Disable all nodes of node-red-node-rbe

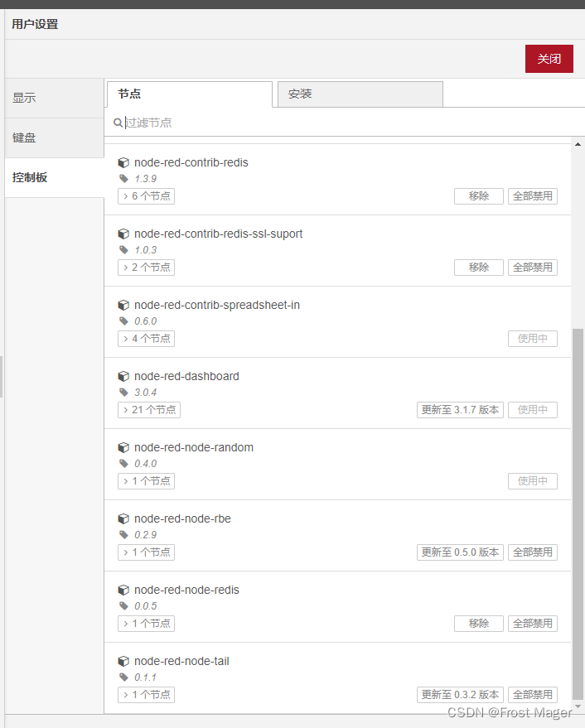click(x=533, y=552)
